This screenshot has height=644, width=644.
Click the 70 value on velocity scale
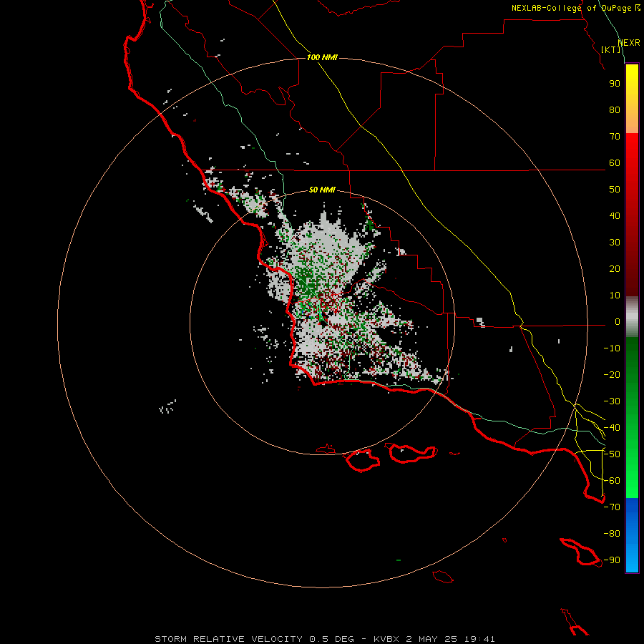point(615,137)
